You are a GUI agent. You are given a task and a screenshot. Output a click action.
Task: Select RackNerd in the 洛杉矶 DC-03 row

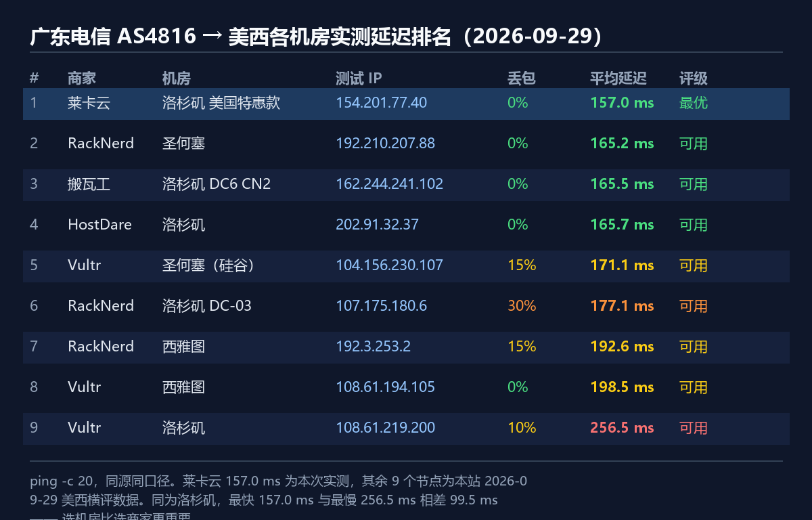click(101, 306)
